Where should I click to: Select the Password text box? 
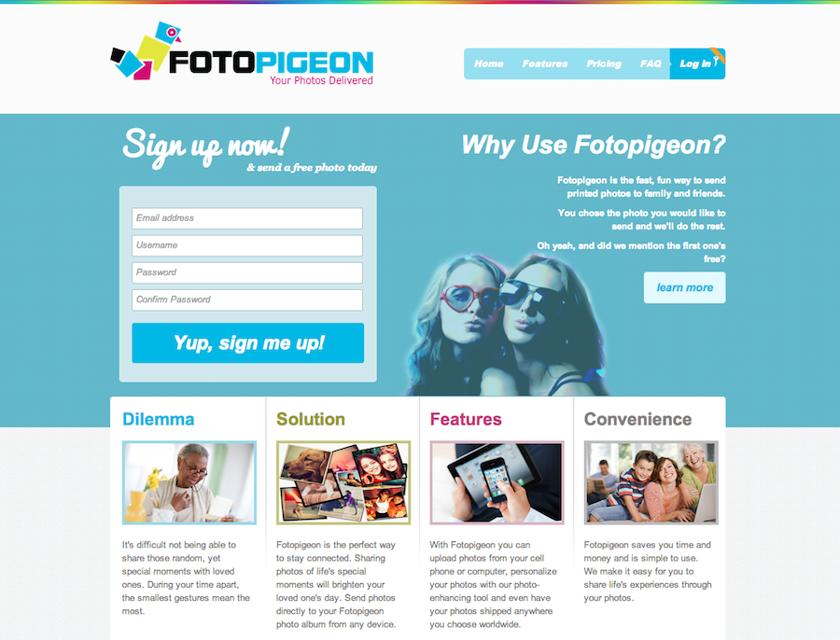pyautogui.click(x=247, y=272)
